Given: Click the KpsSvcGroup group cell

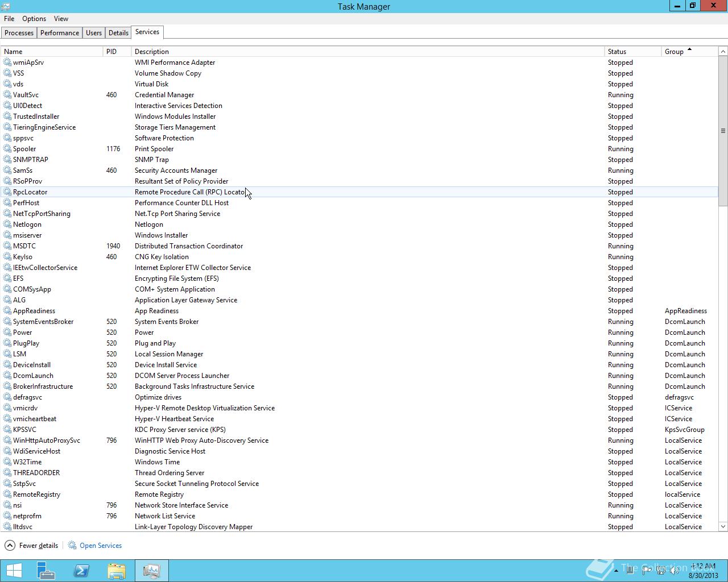Looking at the screenshot, I should point(685,430).
